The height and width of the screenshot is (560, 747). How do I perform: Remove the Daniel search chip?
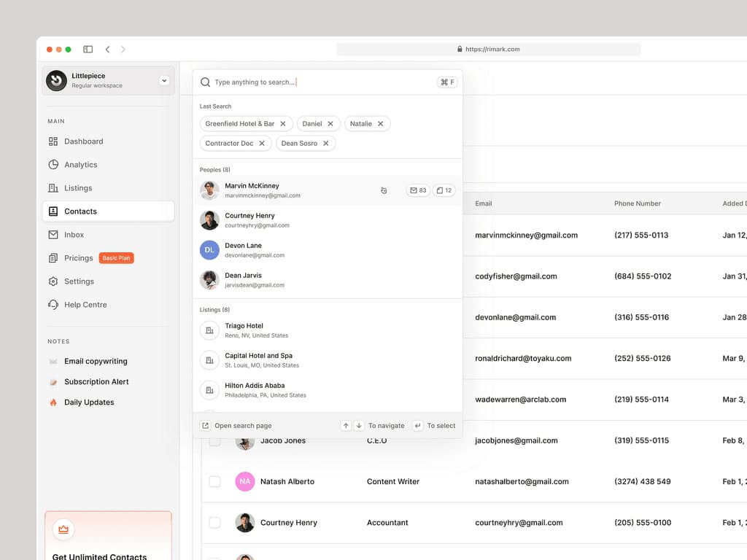pyautogui.click(x=330, y=124)
